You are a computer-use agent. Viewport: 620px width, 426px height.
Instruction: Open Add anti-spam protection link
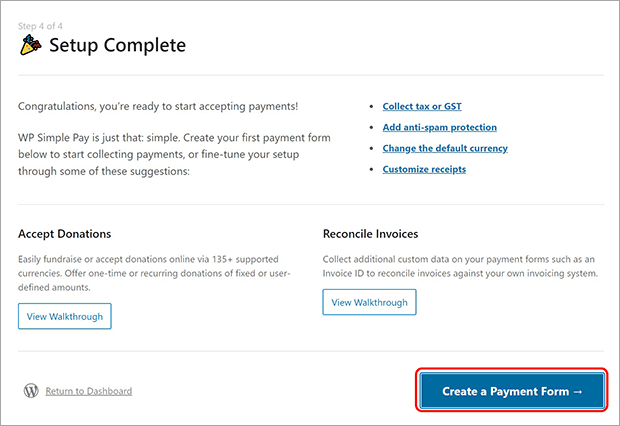pyautogui.click(x=440, y=127)
